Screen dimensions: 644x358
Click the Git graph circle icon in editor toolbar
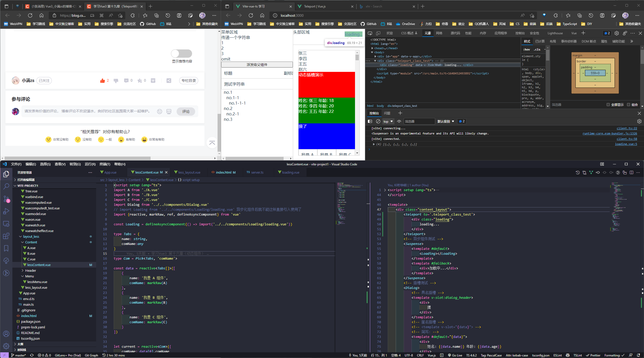[618, 173]
